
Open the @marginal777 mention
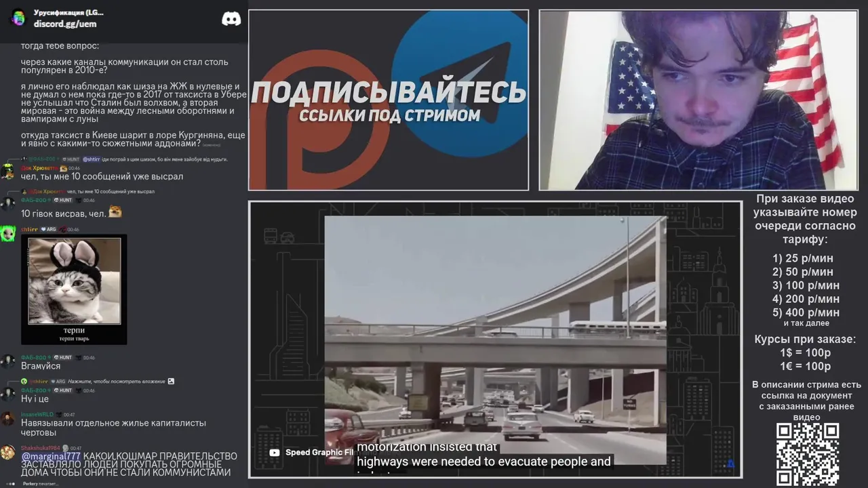coord(51,456)
